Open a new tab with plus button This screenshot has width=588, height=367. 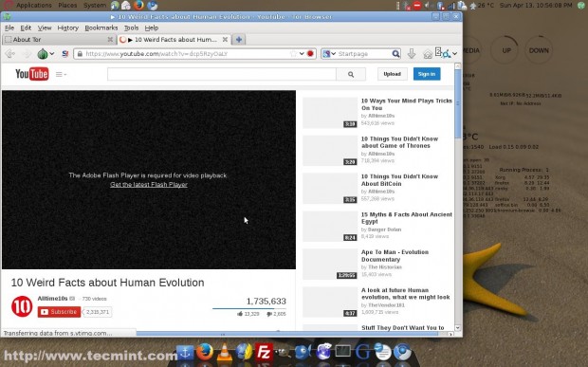238,40
